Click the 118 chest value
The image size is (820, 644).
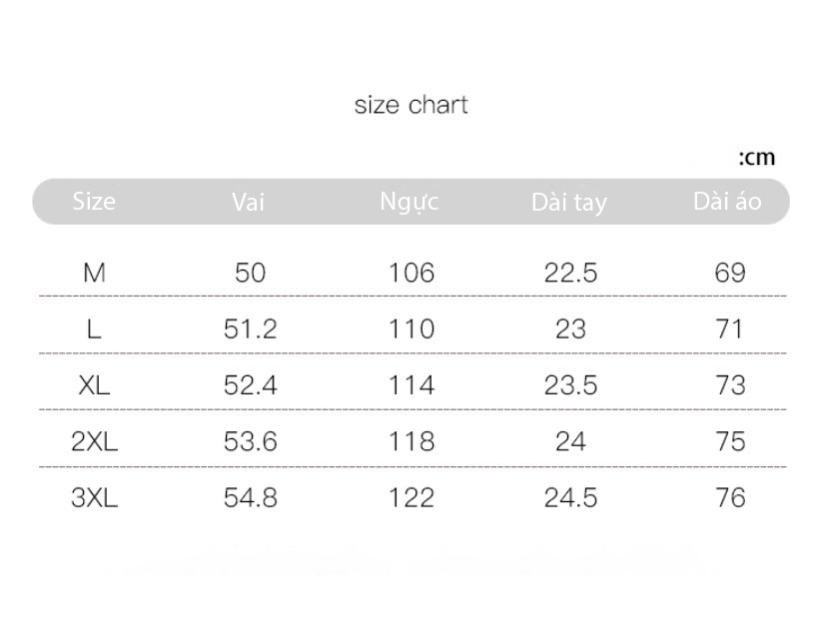click(x=411, y=441)
